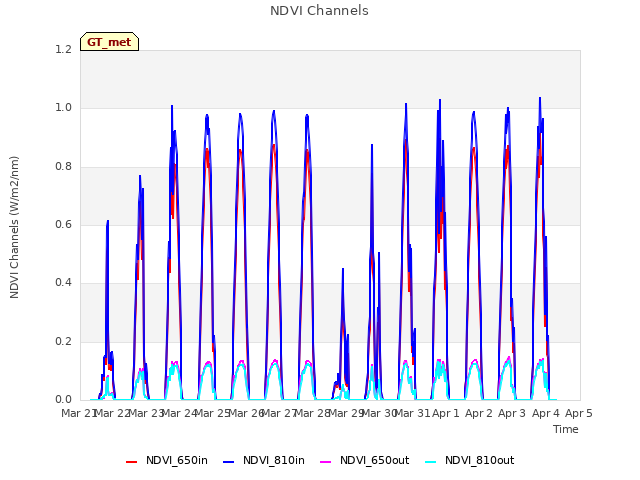Click the Time x-axis label
This screenshot has height=480, width=640.
tap(566, 429)
